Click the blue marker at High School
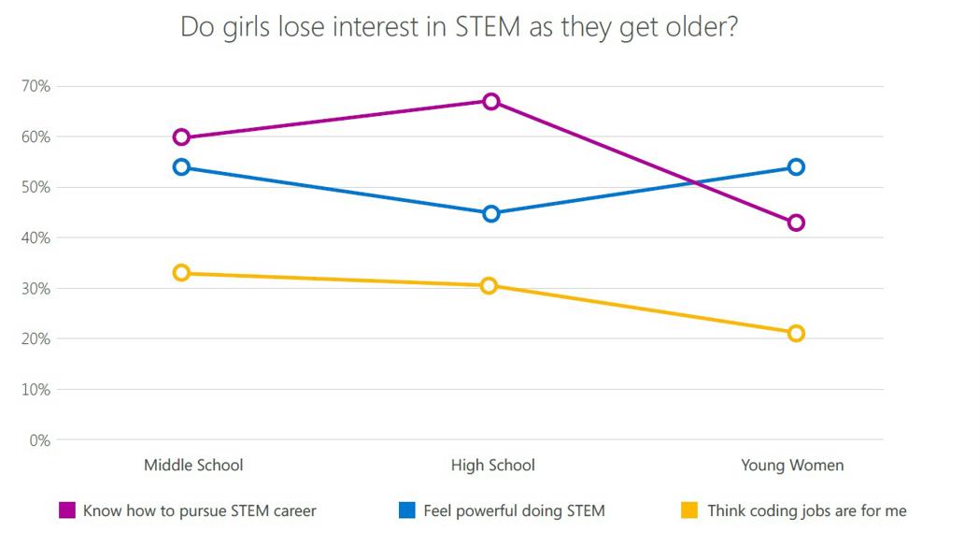Viewport: 980px width, 546px height. click(x=491, y=213)
